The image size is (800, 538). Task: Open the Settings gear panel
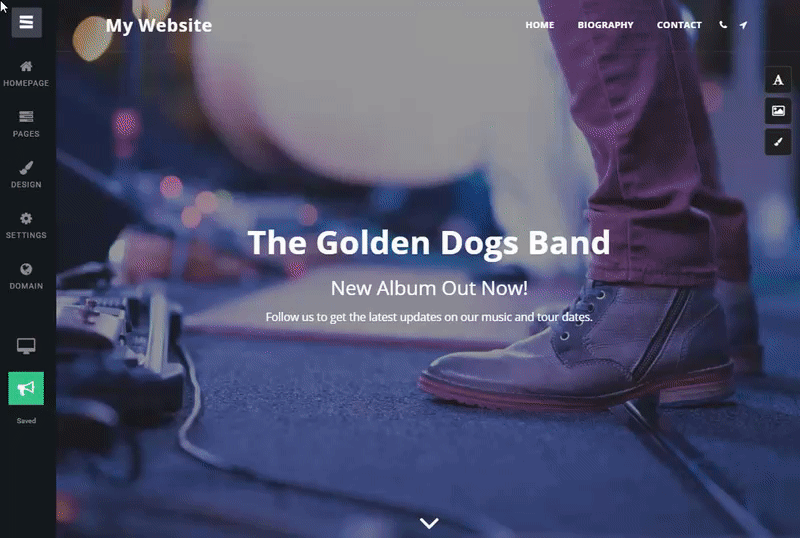tap(26, 226)
